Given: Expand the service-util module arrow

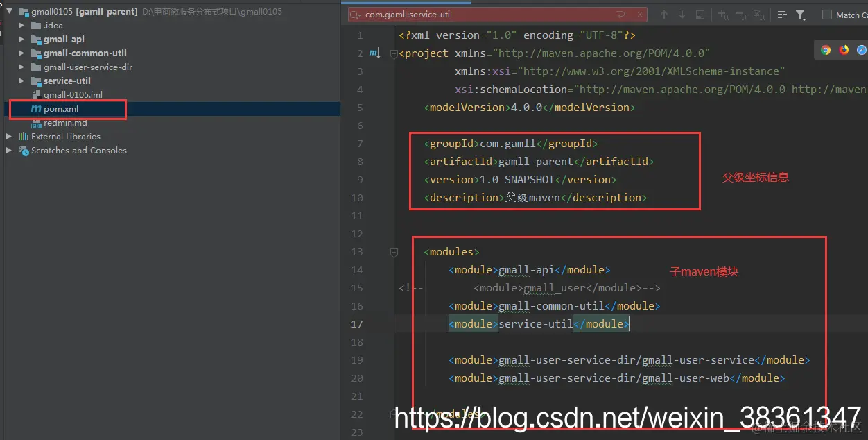Looking at the screenshot, I should (21, 81).
